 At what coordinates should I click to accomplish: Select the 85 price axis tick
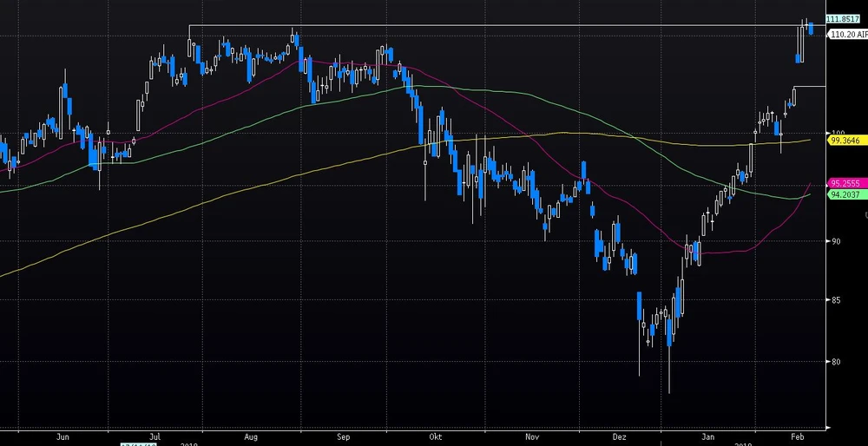click(x=834, y=301)
